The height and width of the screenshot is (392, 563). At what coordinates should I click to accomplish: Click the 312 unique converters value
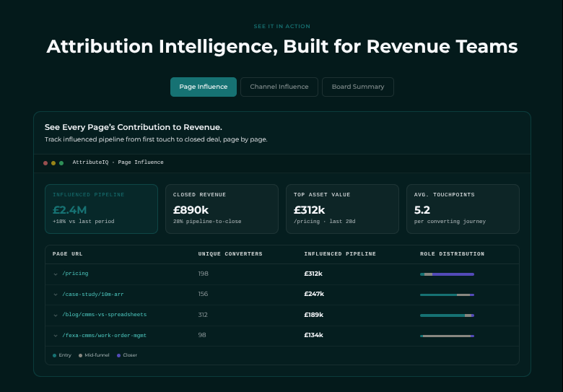[x=203, y=315]
